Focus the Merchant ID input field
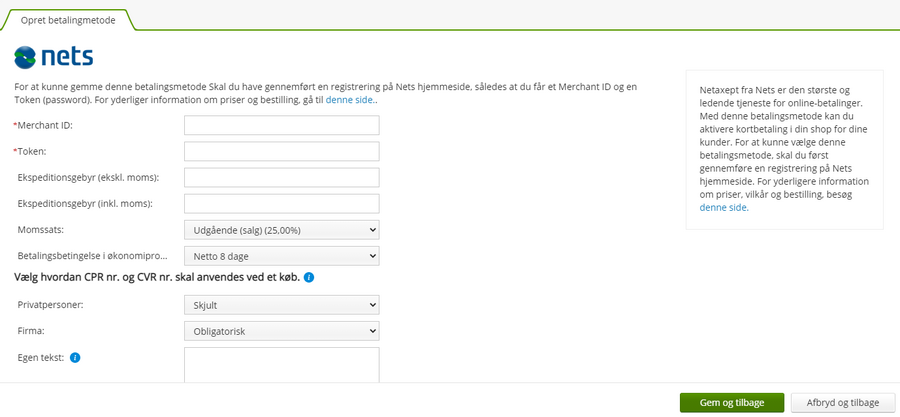Screen dimensions: 900x417 click(x=281, y=125)
